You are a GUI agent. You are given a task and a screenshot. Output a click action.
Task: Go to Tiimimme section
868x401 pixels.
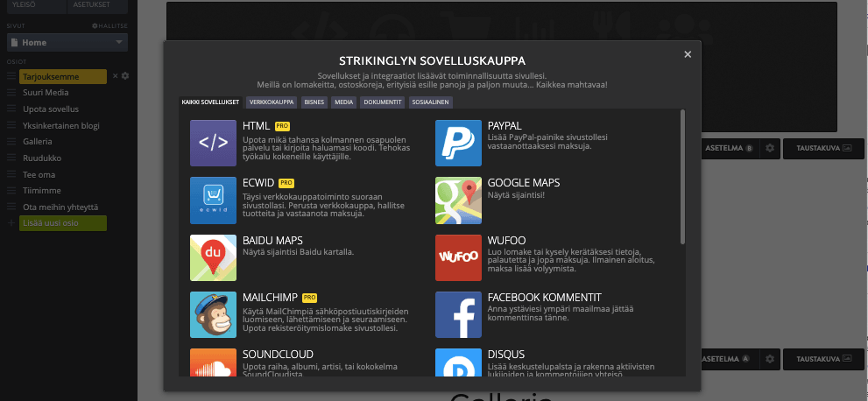[42, 190]
